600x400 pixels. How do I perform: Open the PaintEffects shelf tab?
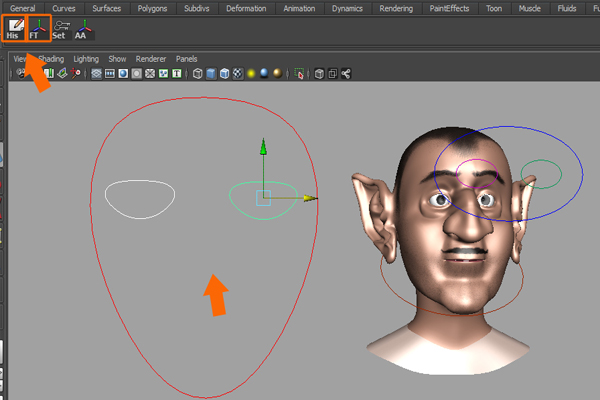449,8
